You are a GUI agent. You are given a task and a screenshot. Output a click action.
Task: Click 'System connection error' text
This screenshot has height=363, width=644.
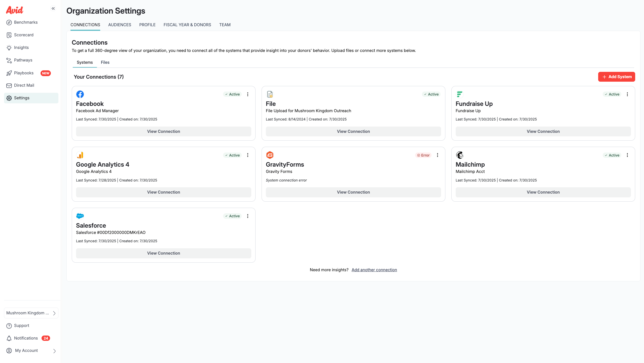[286, 180]
